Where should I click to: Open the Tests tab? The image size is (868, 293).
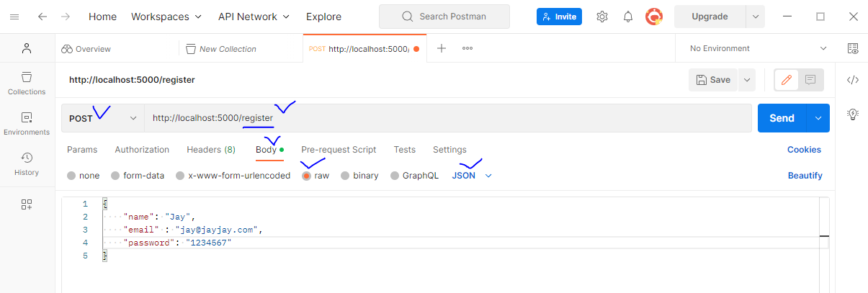[404, 150]
